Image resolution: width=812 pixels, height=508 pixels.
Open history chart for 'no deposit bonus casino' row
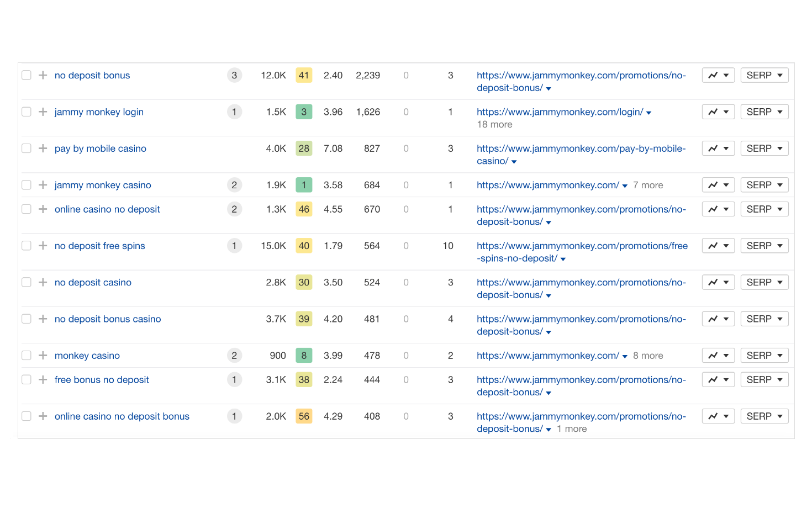[718, 319]
